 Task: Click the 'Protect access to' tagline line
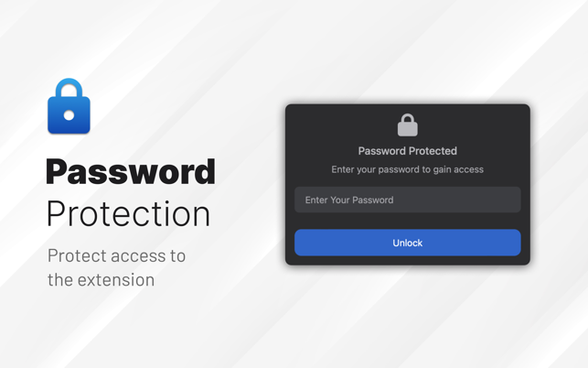click(116, 256)
